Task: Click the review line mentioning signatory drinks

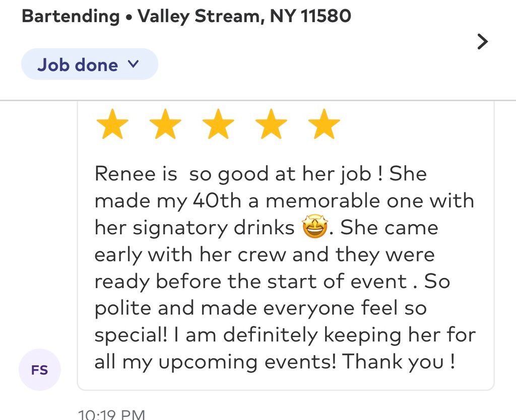Action: pyautogui.click(x=267, y=228)
